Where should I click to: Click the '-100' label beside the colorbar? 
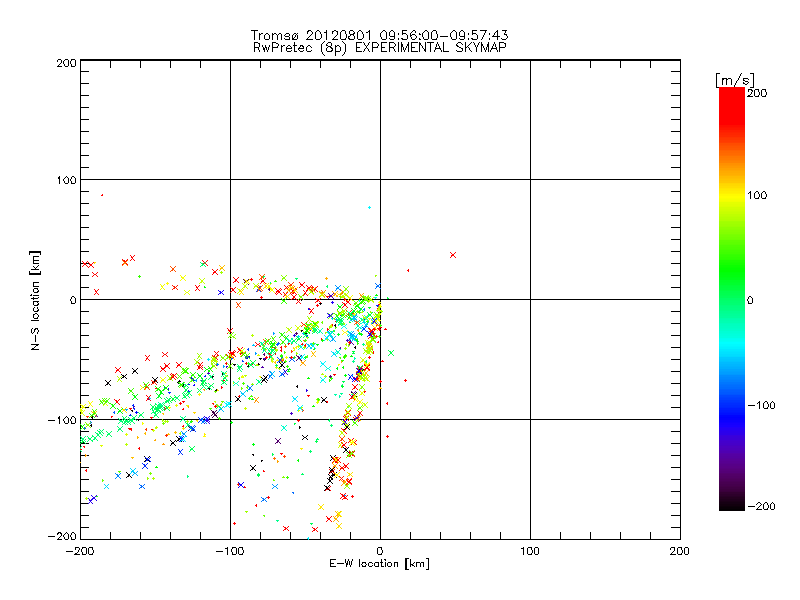(761, 405)
